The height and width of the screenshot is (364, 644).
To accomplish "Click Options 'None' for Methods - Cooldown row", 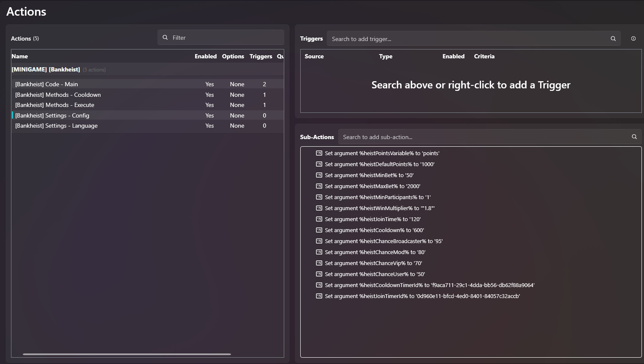I will tap(237, 95).
